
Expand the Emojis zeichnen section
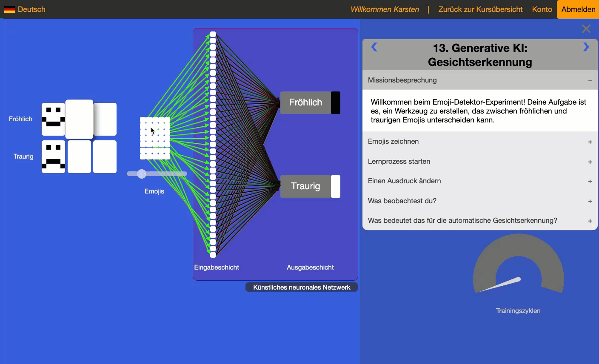[480, 142]
